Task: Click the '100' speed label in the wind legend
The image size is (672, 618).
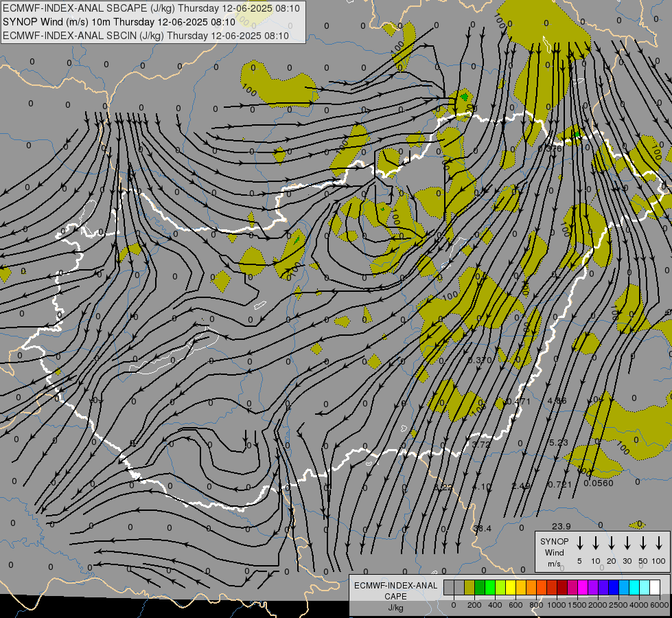Action: tap(659, 561)
